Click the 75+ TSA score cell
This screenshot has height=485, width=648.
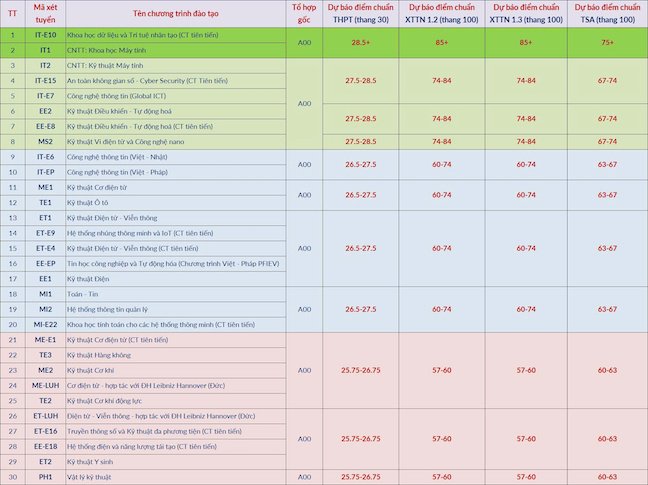coord(608,43)
